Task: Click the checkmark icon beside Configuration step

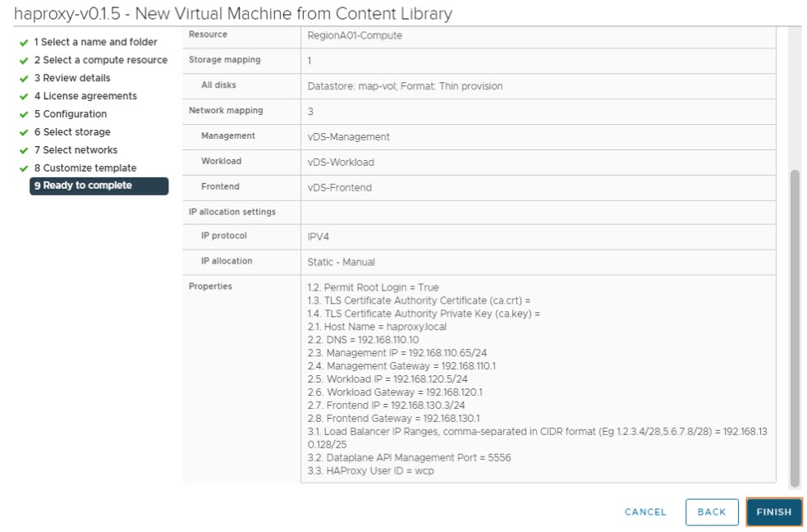Action: pos(24,115)
